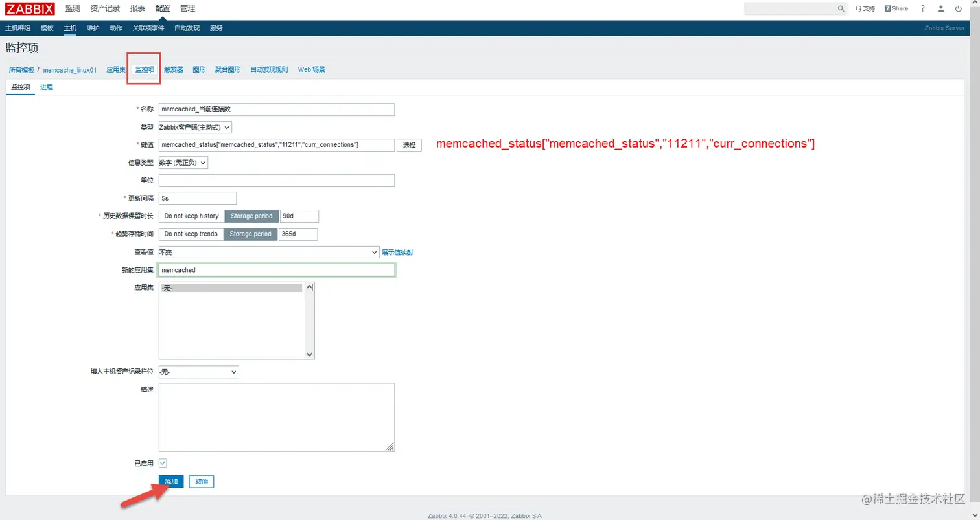Viewport: 980px width, 520px height.
Task: Open 触发器 navigation link
Action: point(174,69)
